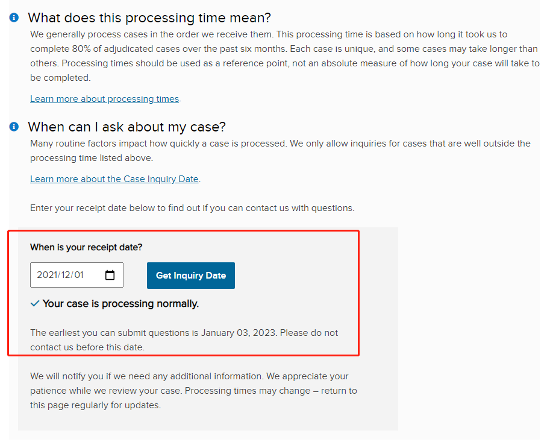This screenshot has width=554, height=446.
Task: Open 'Learn more about the Case Inquiry Date' link
Action: [x=114, y=179]
